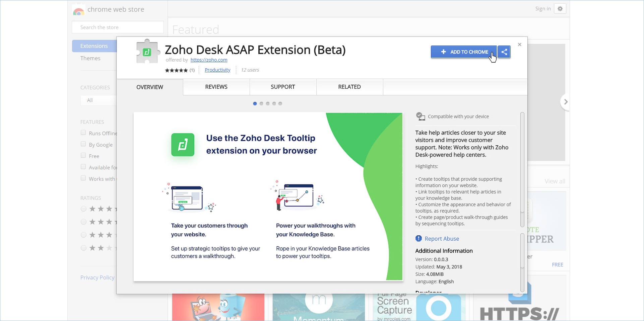Click the Knowledge Base walkthrough illustration
644x321 pixels.
click(x=298, y=196)
